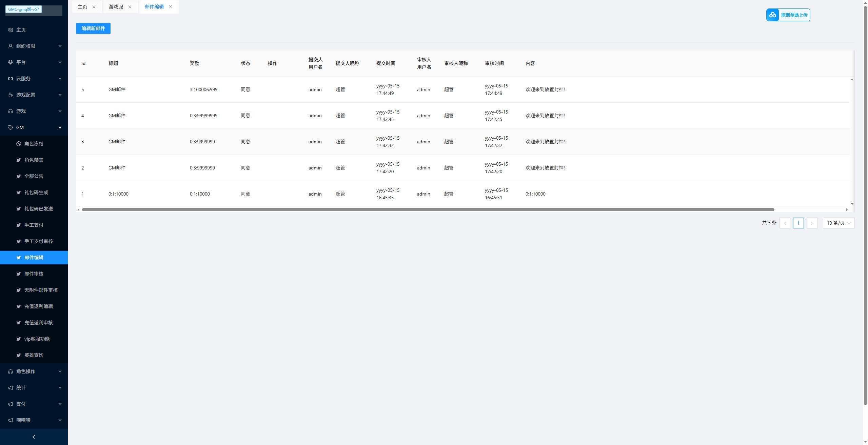Close the 邮件编辑 tab
868x445 pixels.
[171, 7]
